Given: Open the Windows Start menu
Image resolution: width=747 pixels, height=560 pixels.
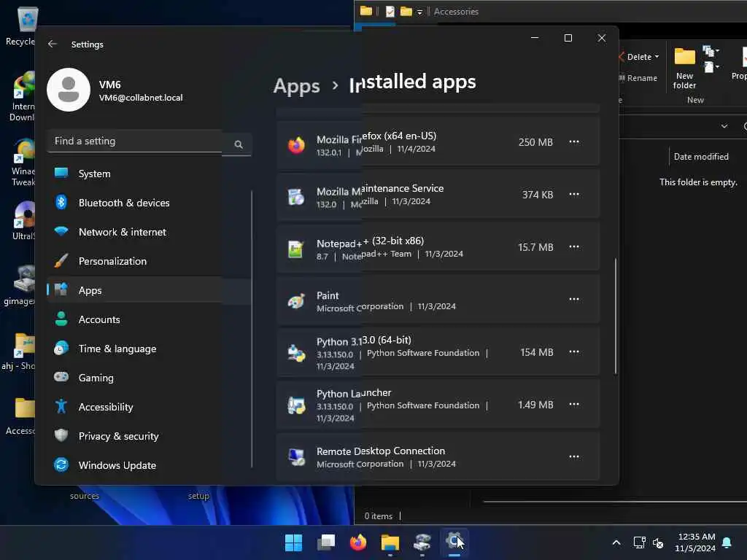Looking at the screenshot, I should 293,542.
